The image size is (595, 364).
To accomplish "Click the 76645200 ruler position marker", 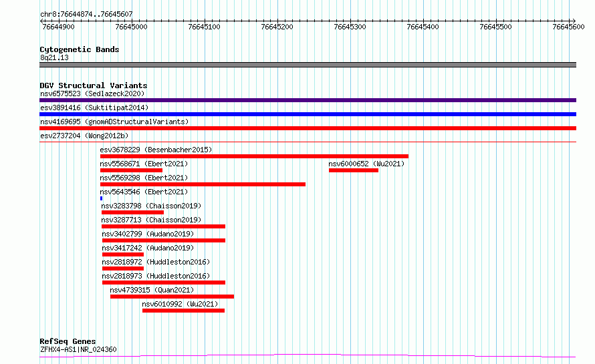I will pos(277,27).
